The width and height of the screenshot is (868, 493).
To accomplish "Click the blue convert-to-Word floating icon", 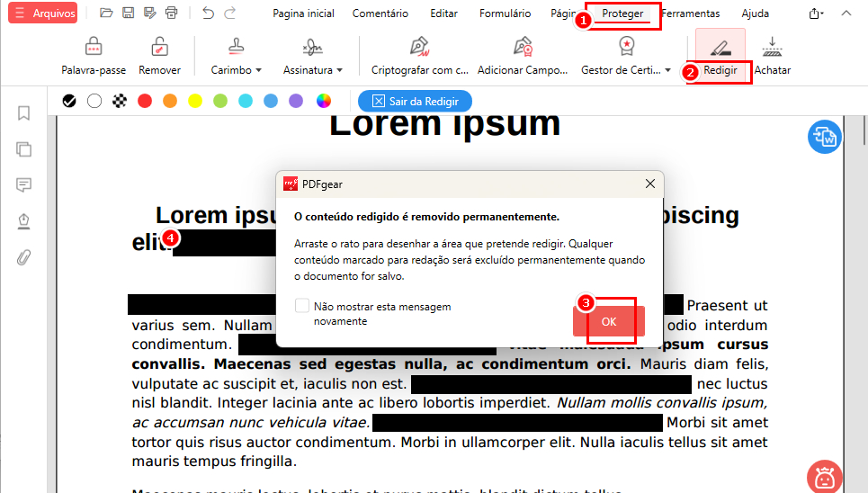I will pyautogui.click(x=825, y=137).
